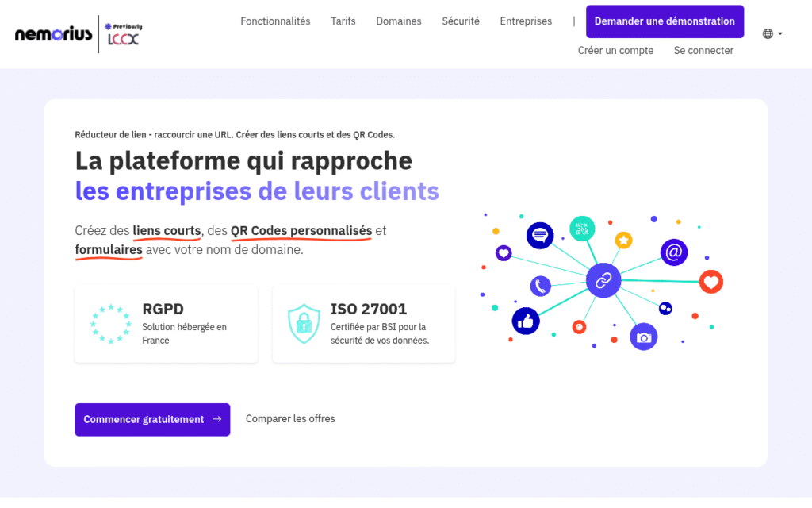This screenshot has width=812, height=508.
Task: Open the Sécurité menu item
Action: (x=461, y=21)
